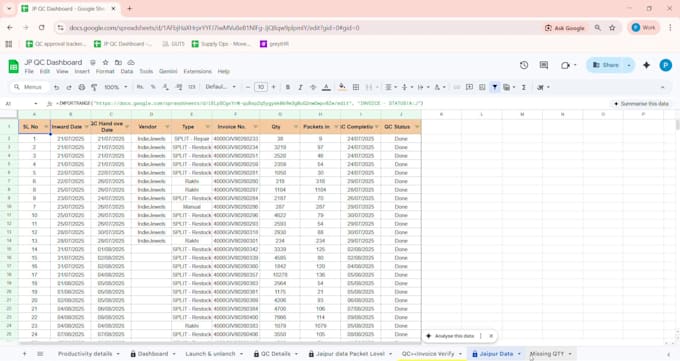This screenshot has width=680, height=361.
Task: Redo the last action
Action: 69,87
